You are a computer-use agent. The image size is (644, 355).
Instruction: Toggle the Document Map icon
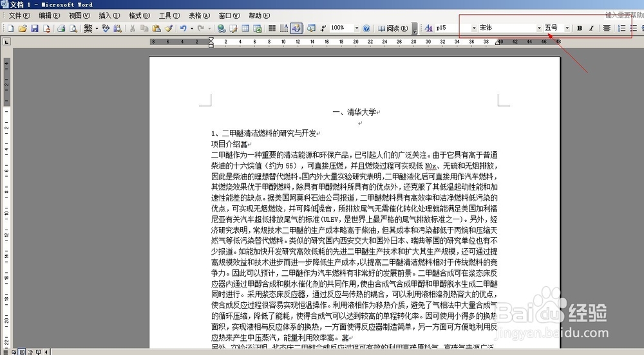[x=311, y=28]
